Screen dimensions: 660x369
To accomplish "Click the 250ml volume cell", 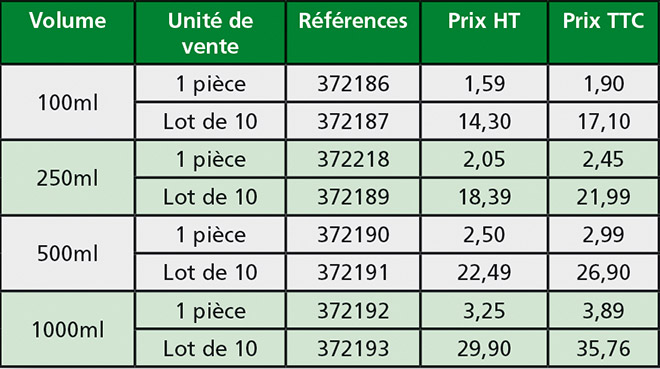I will tap(67, 178).
